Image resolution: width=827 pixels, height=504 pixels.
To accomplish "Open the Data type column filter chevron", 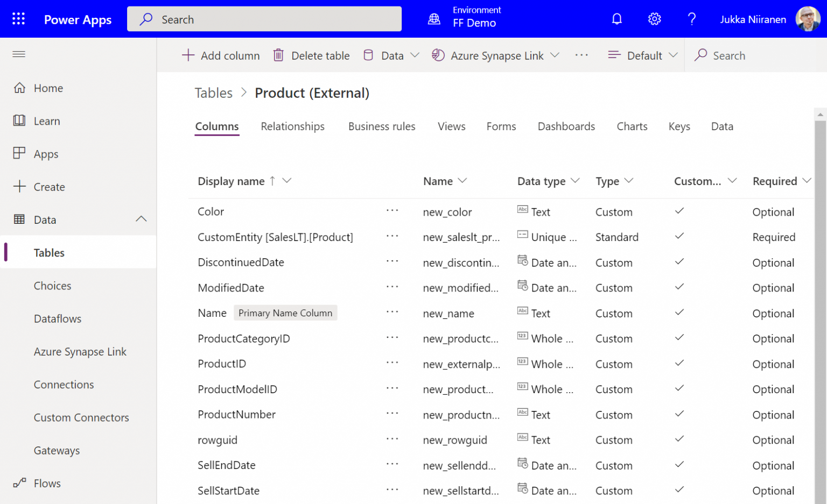I will 576,180.
